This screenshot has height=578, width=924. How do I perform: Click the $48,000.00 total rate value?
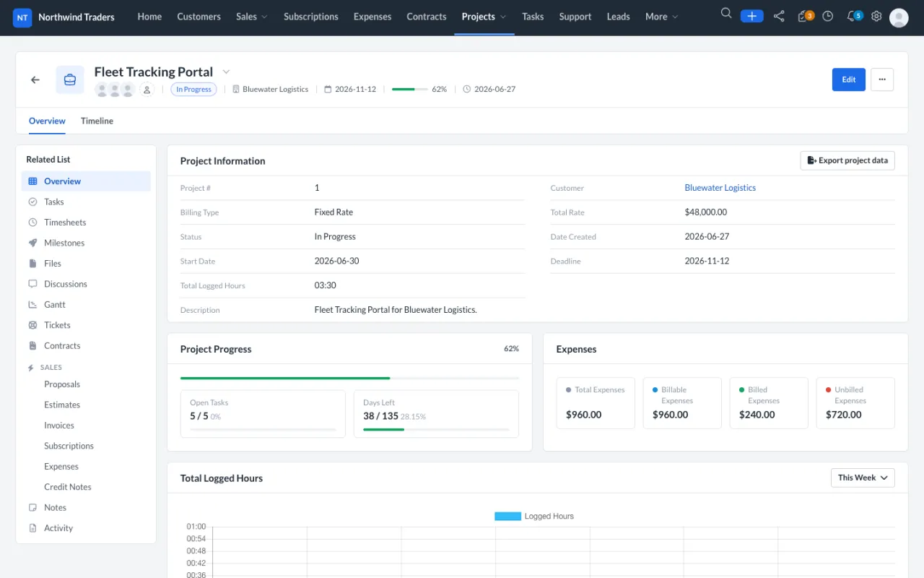tap(706, 212)
